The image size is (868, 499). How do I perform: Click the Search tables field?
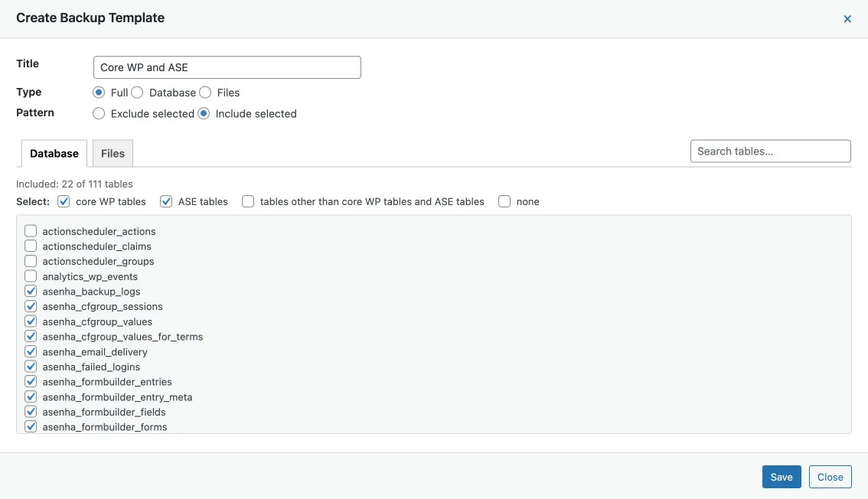(x=770, y=151)
